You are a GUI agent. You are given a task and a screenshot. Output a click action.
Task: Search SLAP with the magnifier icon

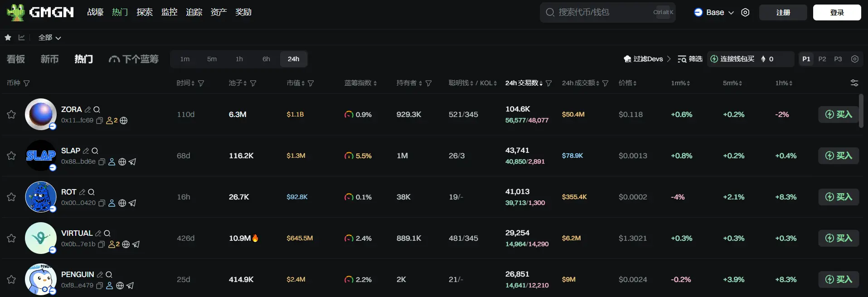pyautogui.click(x=95, y=151)
